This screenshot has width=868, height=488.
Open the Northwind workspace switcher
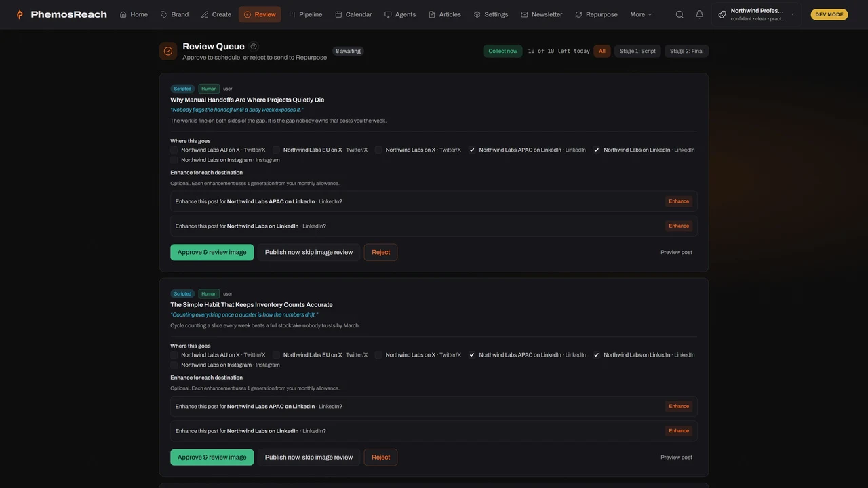[757, 14]
